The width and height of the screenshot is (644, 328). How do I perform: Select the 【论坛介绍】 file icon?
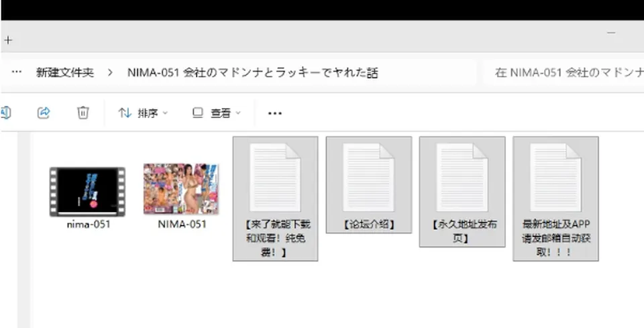coord(369,178)
